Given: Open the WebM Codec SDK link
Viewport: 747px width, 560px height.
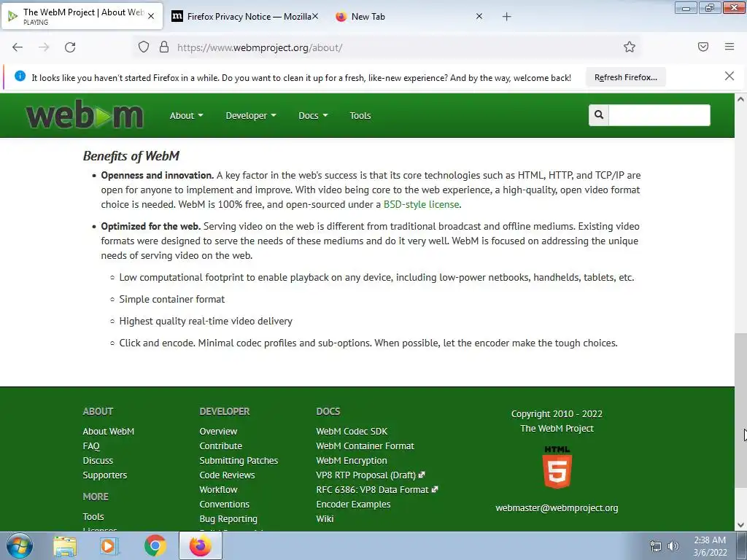Looking at the screenshot, I should point(352,432).
